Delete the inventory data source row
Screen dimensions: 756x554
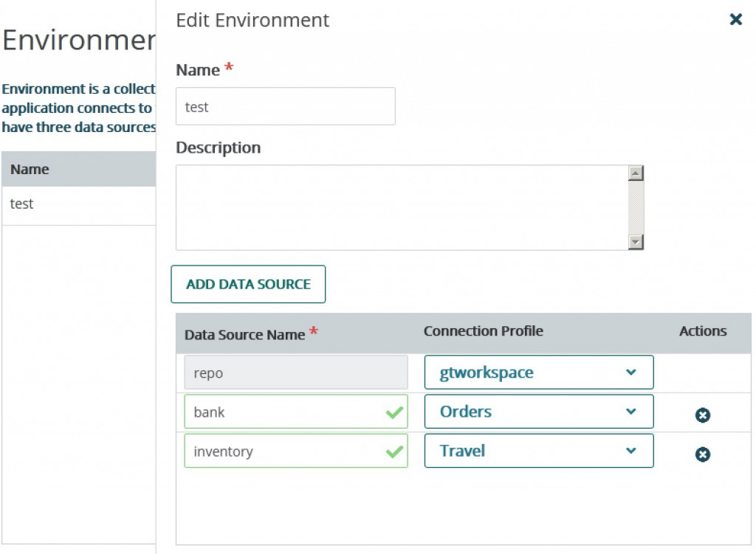[x=703, y=454]
